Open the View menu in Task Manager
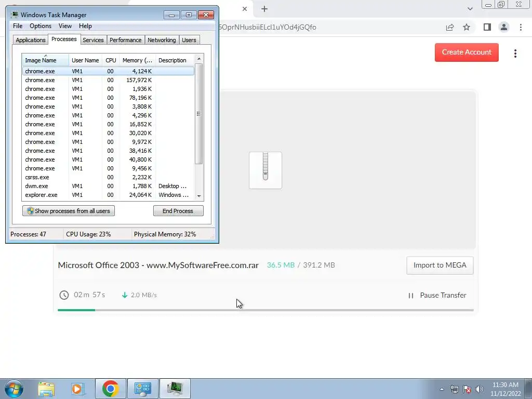532x399 pixels. [65, 26]
